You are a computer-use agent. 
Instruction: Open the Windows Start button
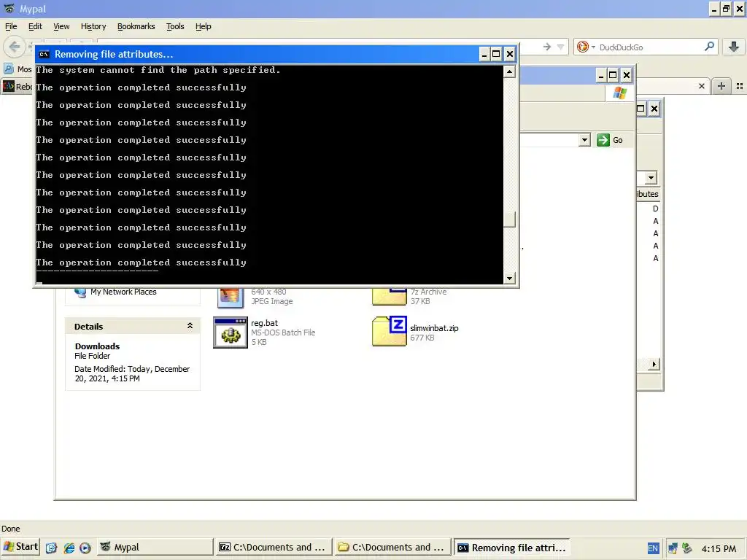point(20,547)
